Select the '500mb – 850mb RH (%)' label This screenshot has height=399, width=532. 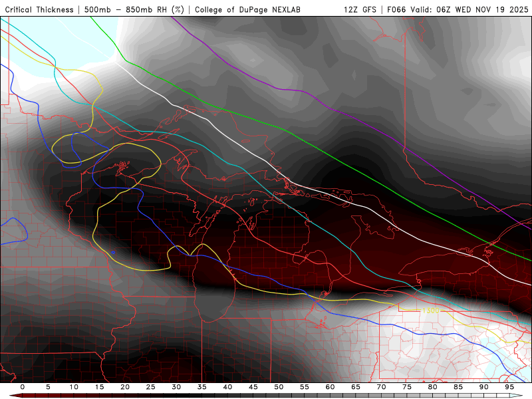(134, 10)
